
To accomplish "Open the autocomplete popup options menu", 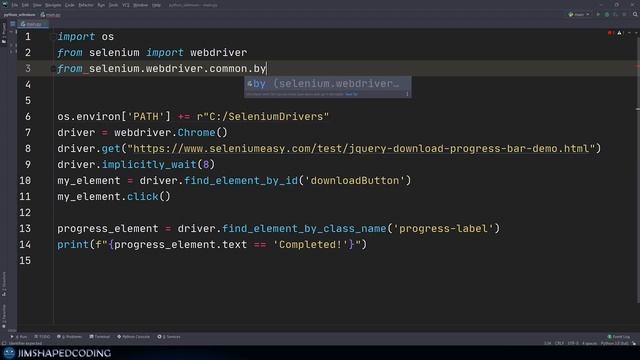I will 407,94.
